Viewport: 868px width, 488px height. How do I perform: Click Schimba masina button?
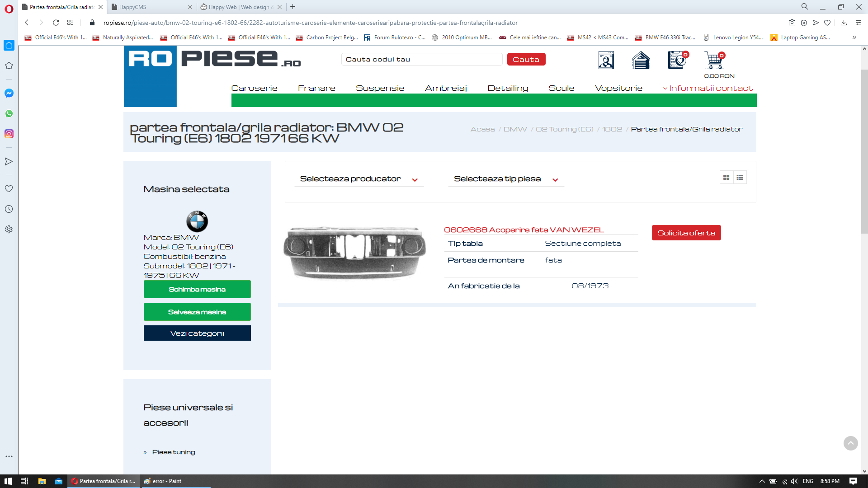pyautogui.click(x=197, y=289)
